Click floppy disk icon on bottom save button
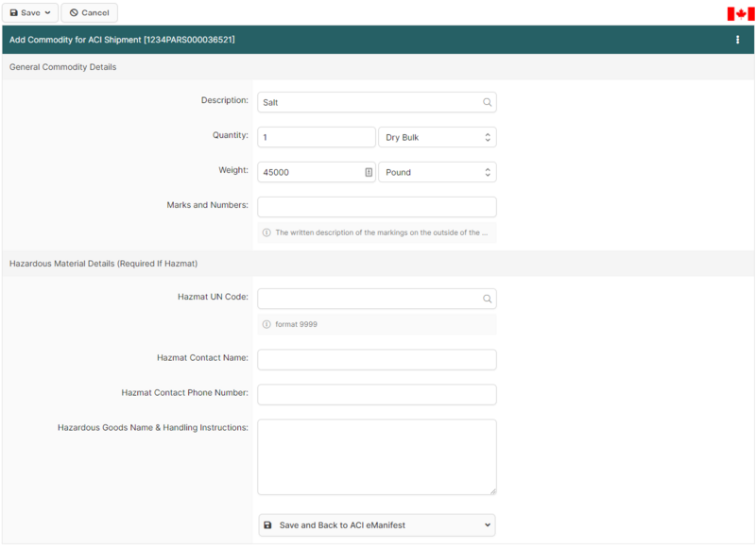The image size is (756, 550). (x=267, y=524)
